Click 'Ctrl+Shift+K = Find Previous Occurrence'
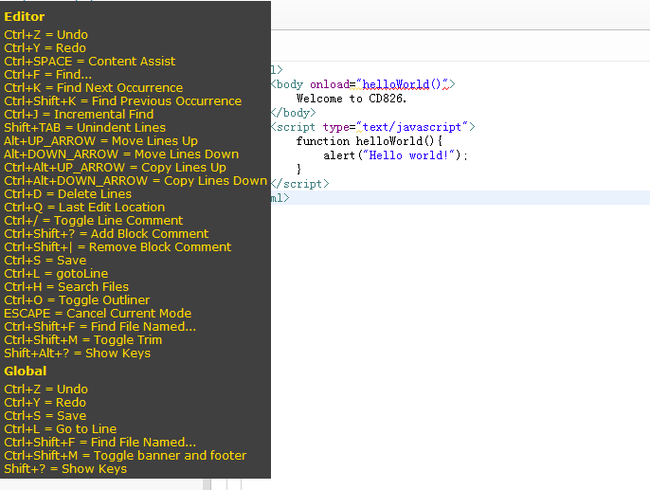 [123, 101]
